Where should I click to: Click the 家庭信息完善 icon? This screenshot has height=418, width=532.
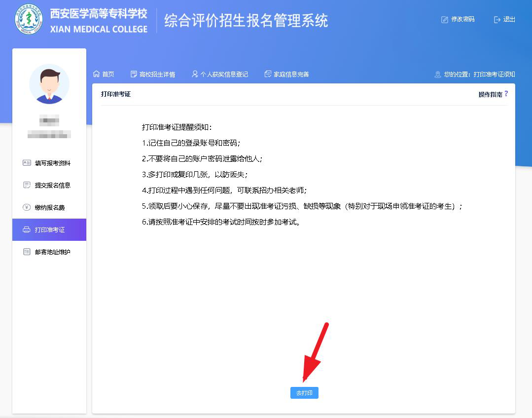click(268, 74)
